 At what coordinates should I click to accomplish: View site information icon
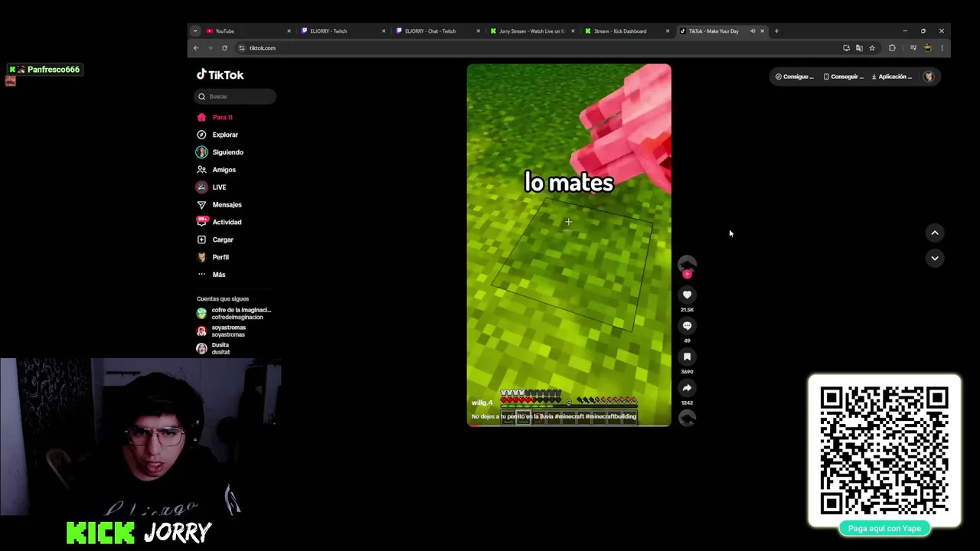click(242, 48)
